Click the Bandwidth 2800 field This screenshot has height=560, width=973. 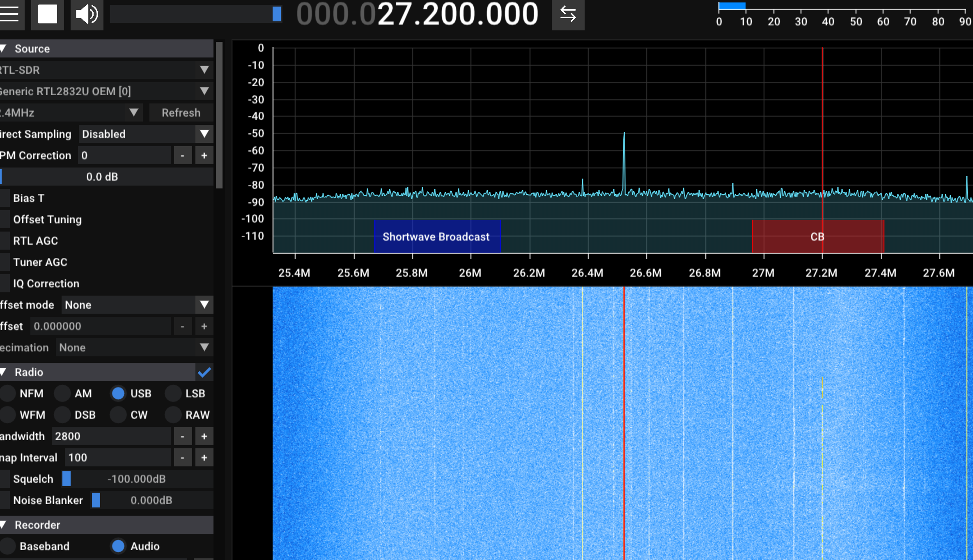click(111, 436)
